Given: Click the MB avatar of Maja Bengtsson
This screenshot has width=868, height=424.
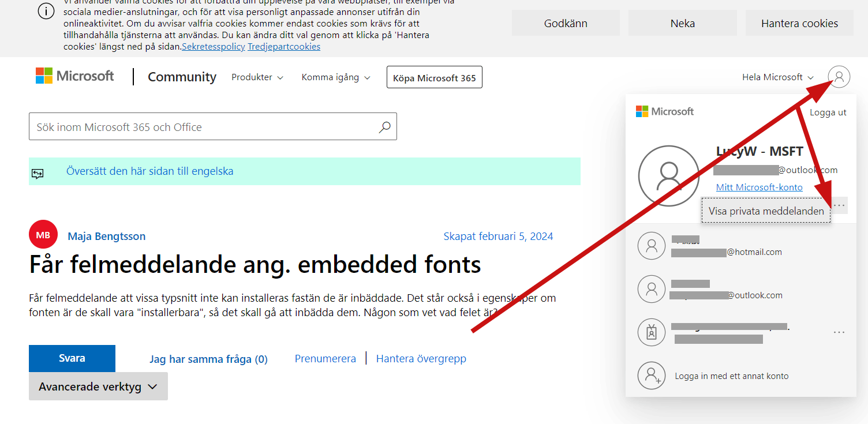Looking at the screenshot, I should click(43, 235).
